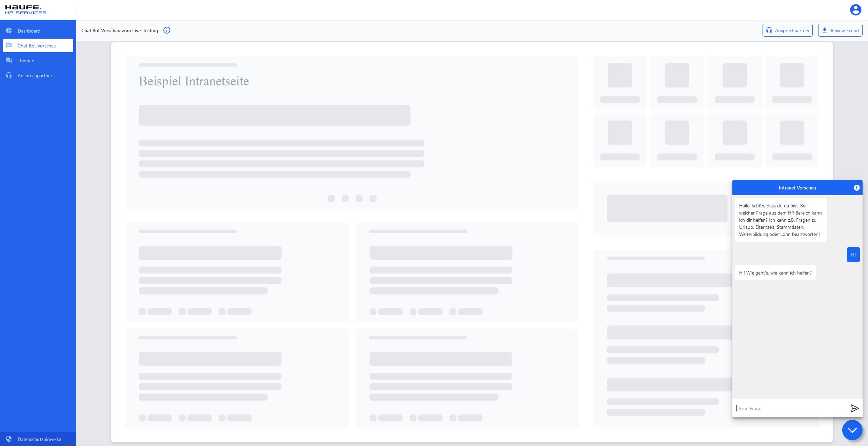
Task: Click the send message arrow icon
Action: coord(854,408)
